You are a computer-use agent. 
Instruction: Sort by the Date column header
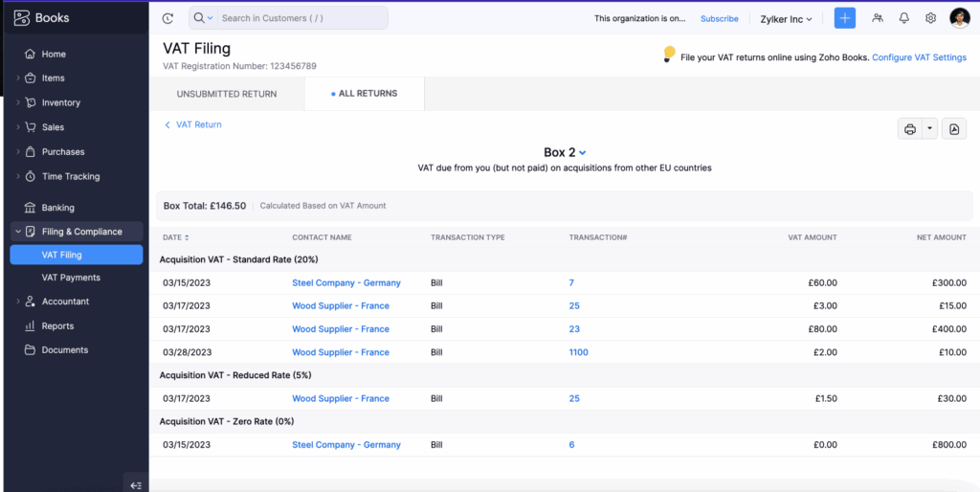tap(175, 237)
